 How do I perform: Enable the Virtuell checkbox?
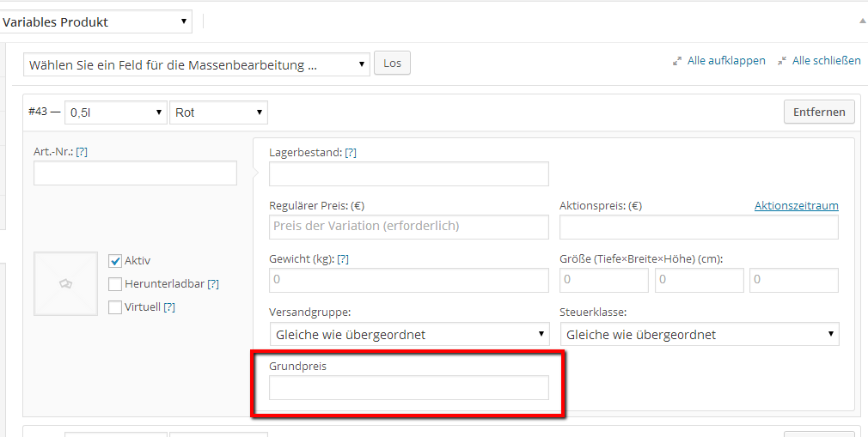pos(115,307)
